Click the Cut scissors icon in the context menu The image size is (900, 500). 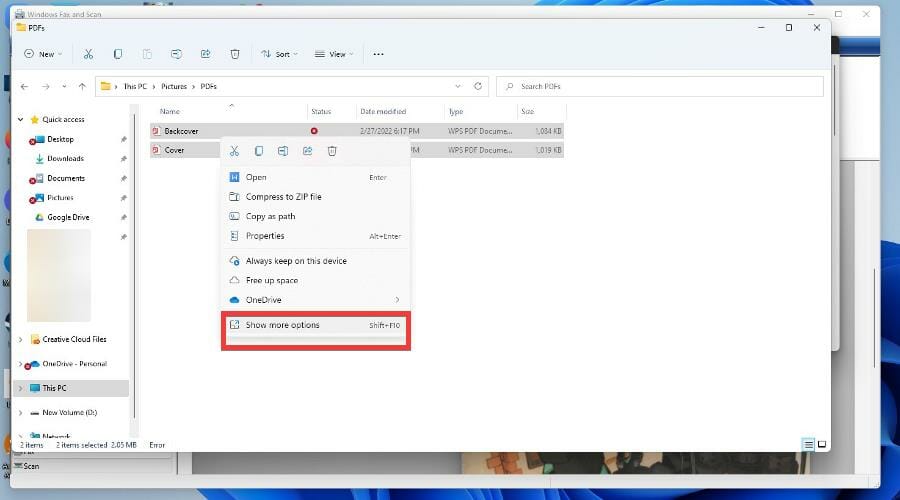click(234, 151)
